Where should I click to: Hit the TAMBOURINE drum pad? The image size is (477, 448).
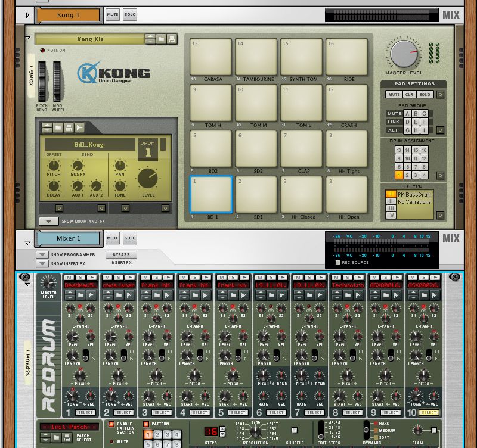pyautogui.click(x=256, y=57)
